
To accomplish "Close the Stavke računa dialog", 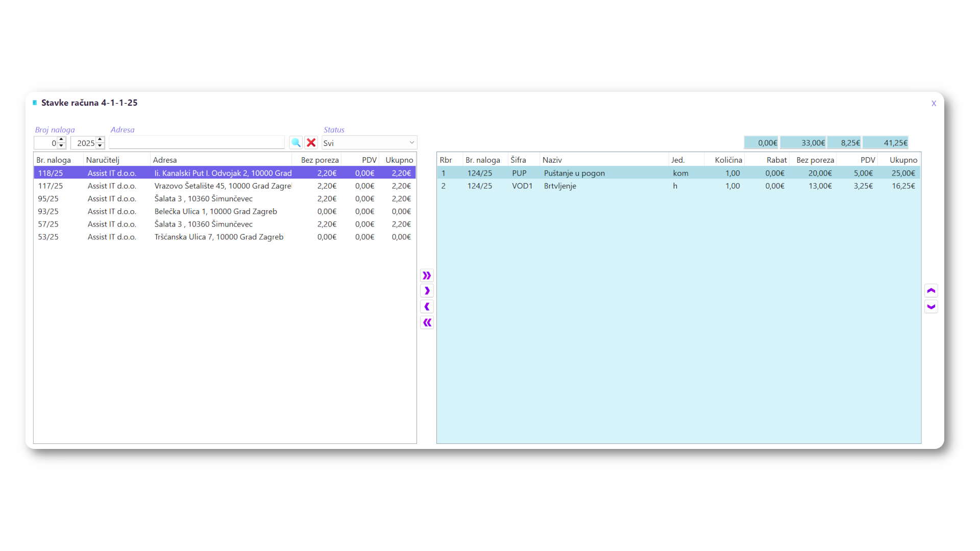I will [x=934, y=104].
